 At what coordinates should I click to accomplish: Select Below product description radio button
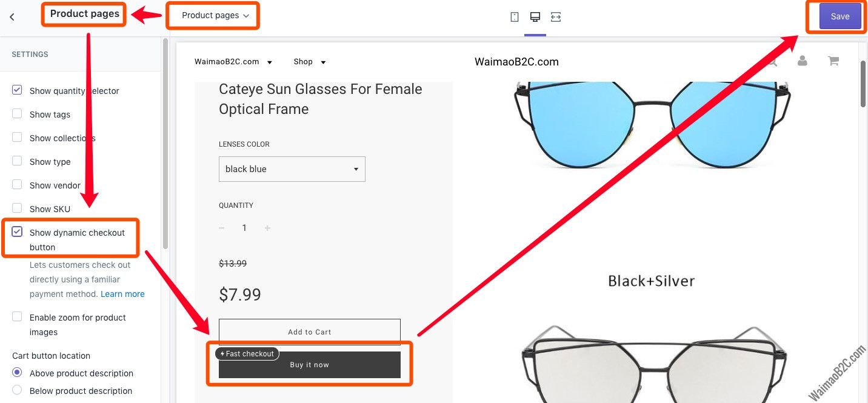(x=16, y=390)
